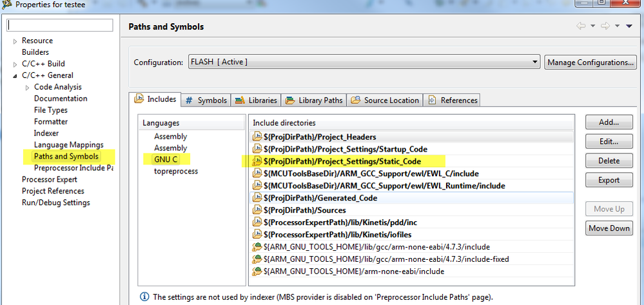The width and height of the screenshot is (644, 305).
Task: Expand the Resource tree node
Action: pos(15,41)
